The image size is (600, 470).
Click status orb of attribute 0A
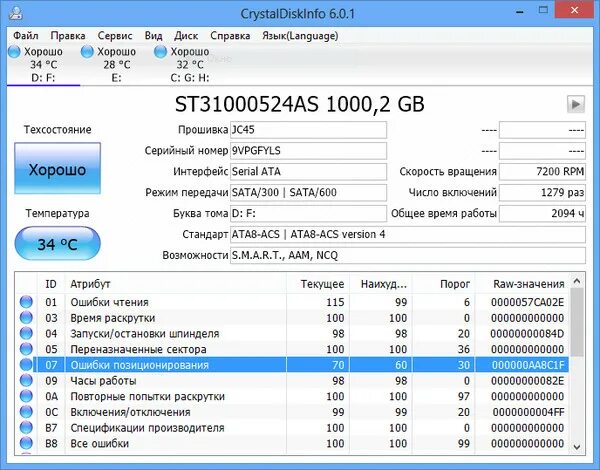(26, 396)
